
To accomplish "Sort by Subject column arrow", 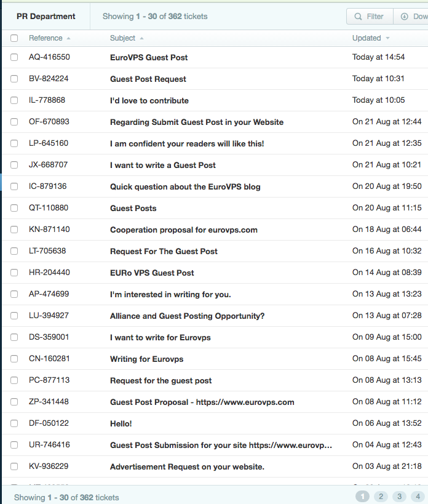I will pos(141,38).
